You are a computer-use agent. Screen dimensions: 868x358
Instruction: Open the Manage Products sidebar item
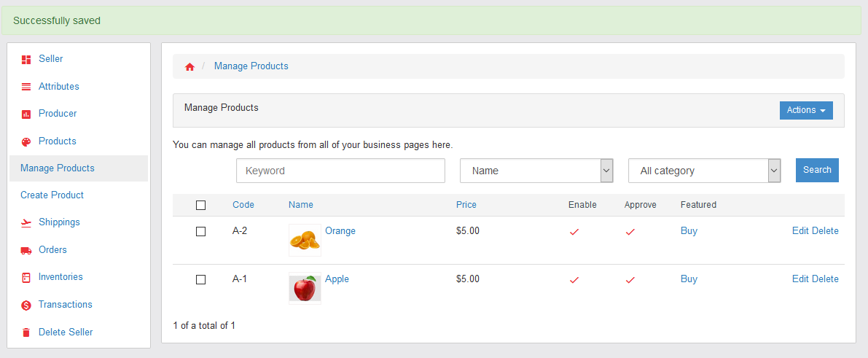pos(58,168)
